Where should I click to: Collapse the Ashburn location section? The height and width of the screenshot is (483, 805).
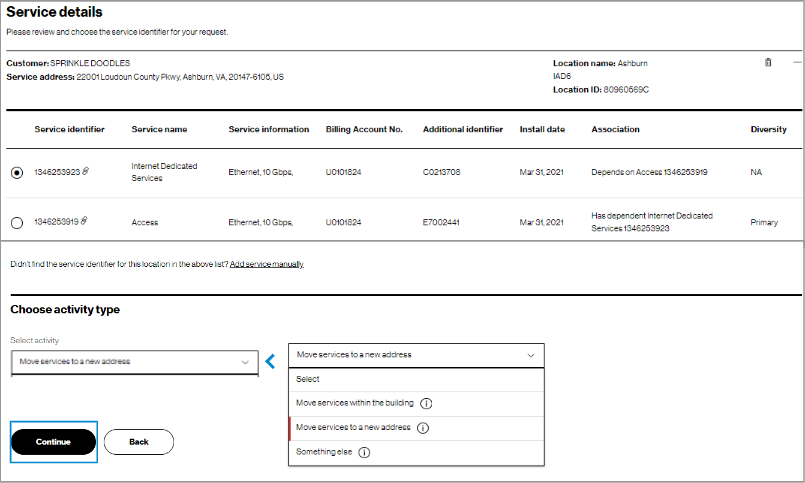pos(797,62)
